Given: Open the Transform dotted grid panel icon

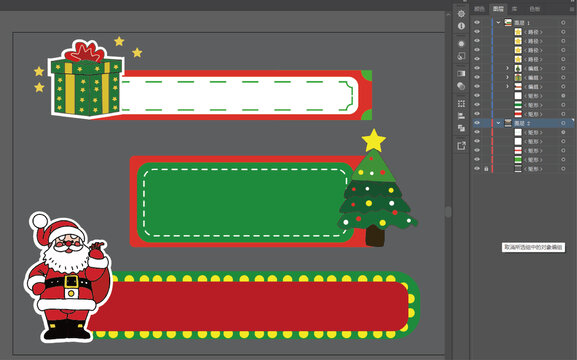Looking at the screenshot, I should 461,104.
